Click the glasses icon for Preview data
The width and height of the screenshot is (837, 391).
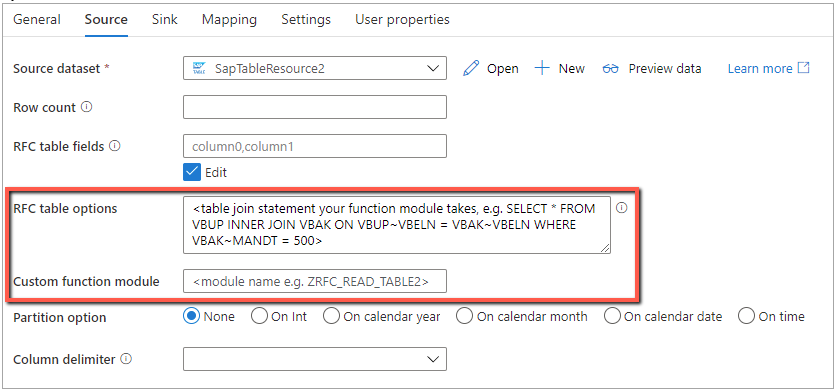click(611, 69)
